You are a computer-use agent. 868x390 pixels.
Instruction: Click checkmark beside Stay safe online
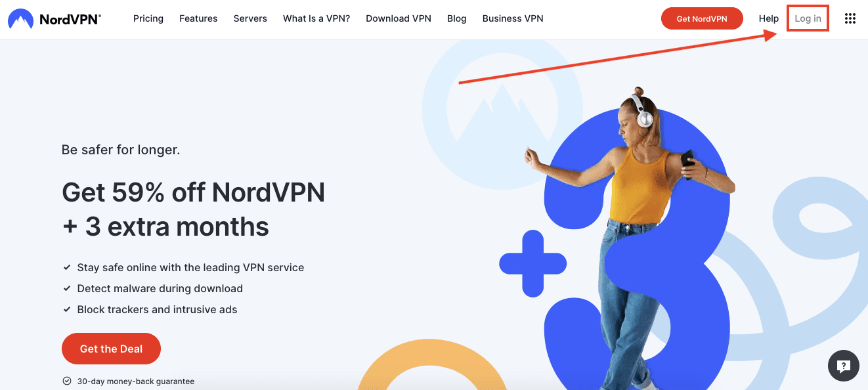67,268
